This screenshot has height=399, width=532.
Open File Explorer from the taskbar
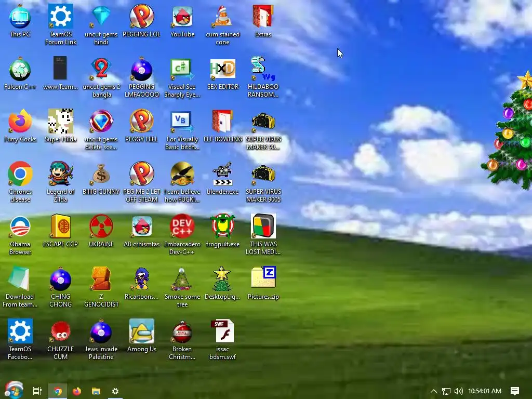click(x=96, y=391)
